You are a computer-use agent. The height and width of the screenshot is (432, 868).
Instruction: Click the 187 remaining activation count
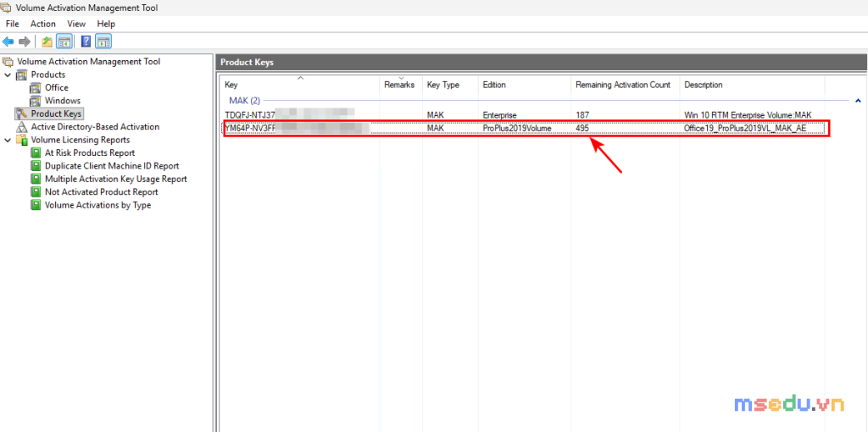582,115
